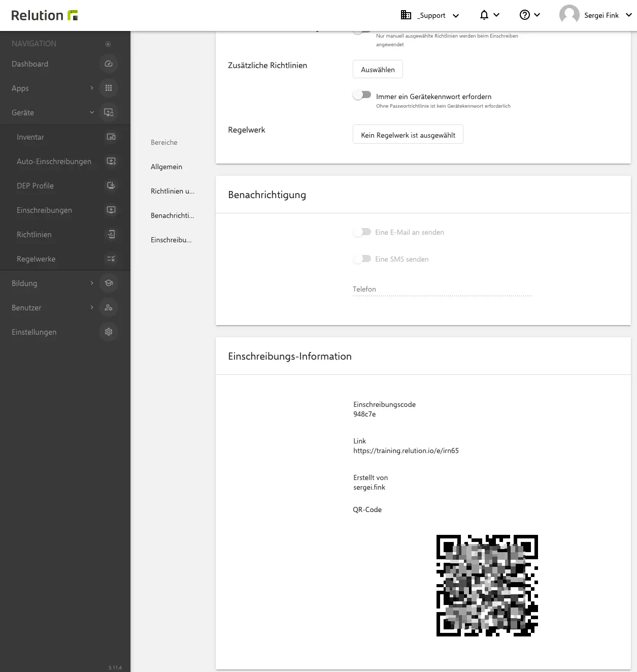Click the Einschreibungen icon
Screen dimensions: 637x672
point(111,210)
